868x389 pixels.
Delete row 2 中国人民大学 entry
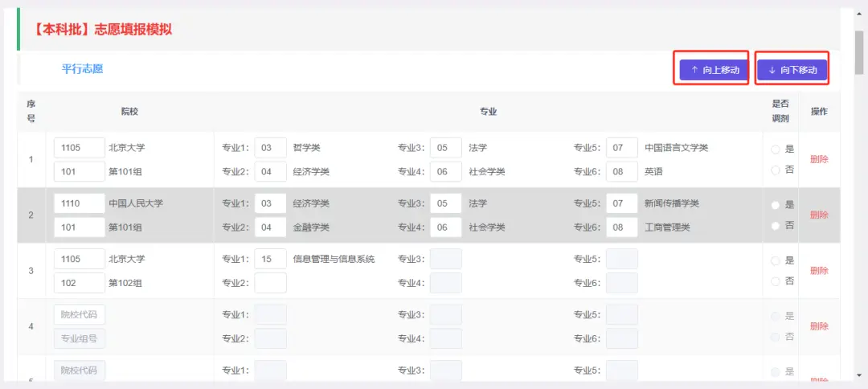coord(819,215)
